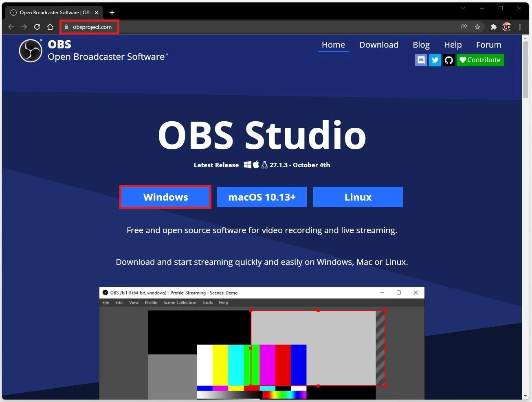Image resolution: width=532 pixels, height=402 pixels.
Task: Open the Chrome three-dot menu
Action: click(520, 27)
